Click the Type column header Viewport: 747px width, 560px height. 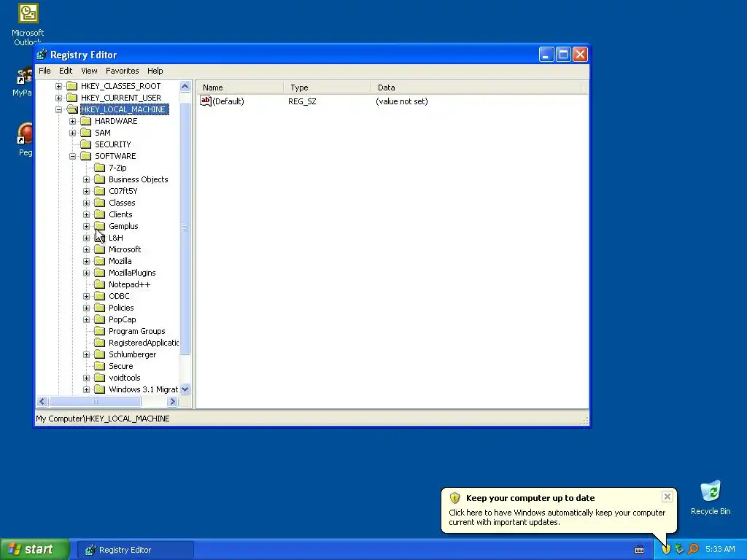[x=328, y=87]
